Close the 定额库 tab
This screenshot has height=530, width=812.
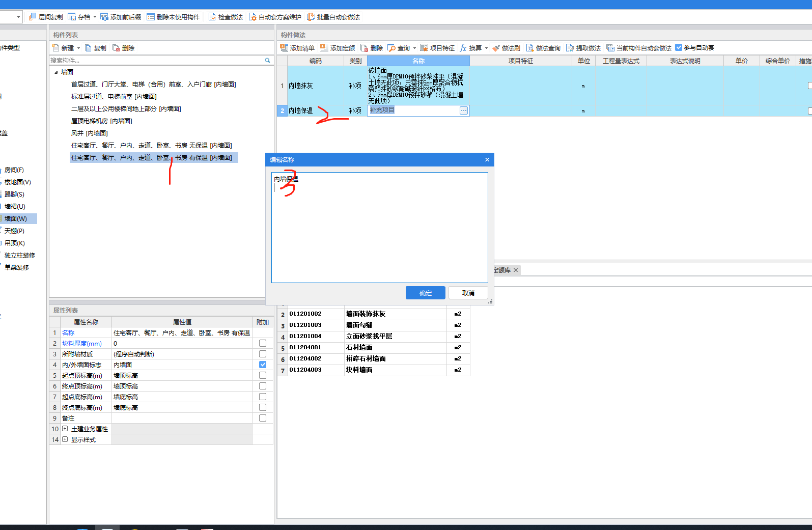[516, 270]
